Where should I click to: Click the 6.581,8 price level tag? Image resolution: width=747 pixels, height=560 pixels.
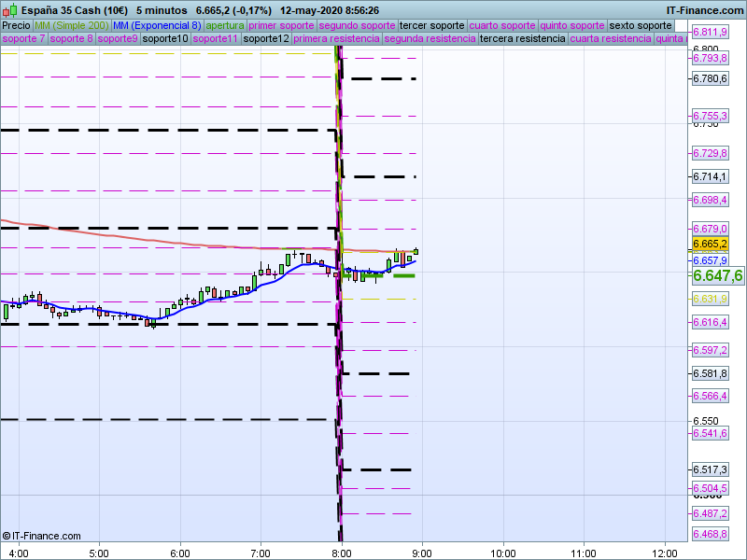tap(711, 374)
